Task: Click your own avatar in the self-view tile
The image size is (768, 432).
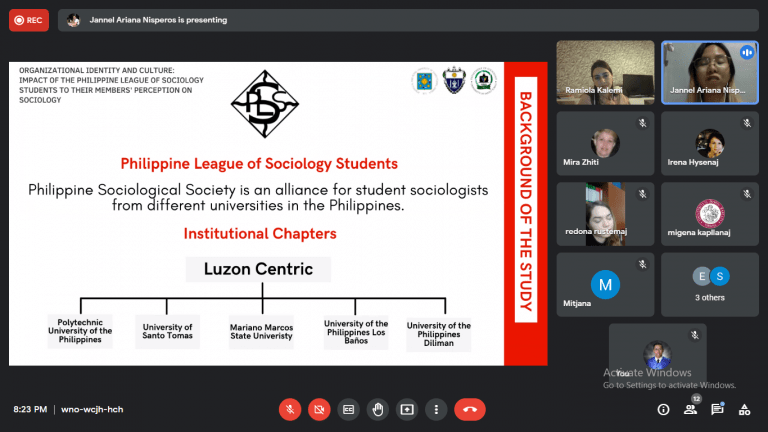Action: pyautogui.click(x=657, y=355)
